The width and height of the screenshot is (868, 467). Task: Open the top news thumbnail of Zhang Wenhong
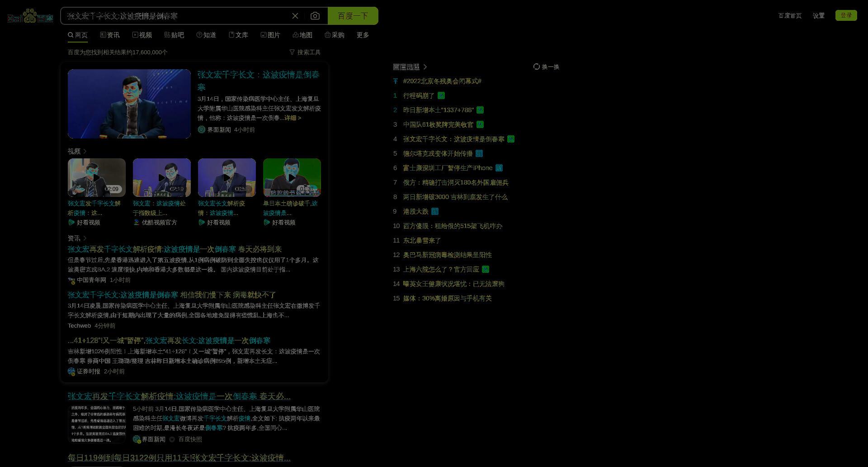coord(129,104)
